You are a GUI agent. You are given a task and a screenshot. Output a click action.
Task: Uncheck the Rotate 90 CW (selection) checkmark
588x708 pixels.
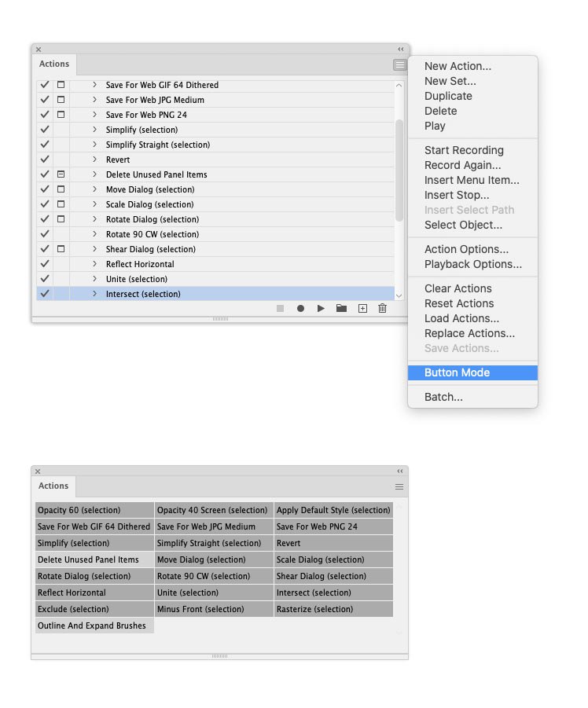(x=45, y=234)
